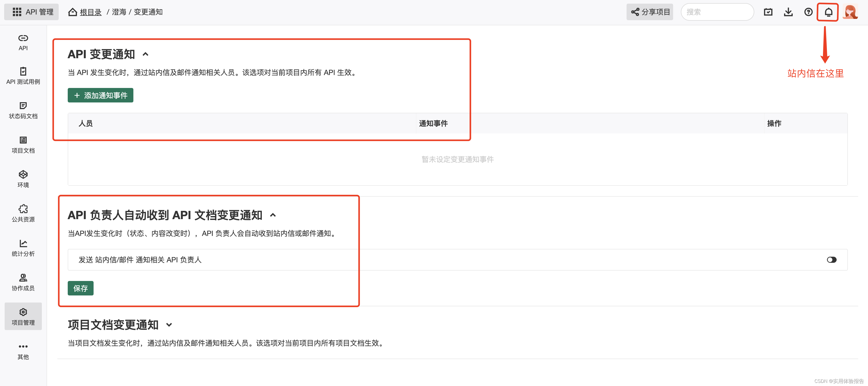This screenshot has height=386, width=868.
Task: Select 公共资源 in sidebar menu
Action: [x=23, y=213]
